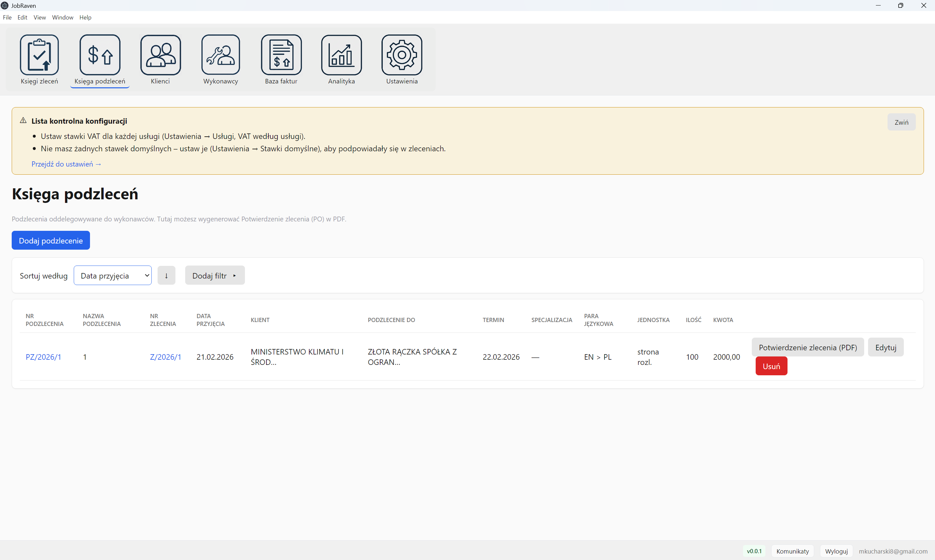Select the Księga podzleceń icon
The width and height of the screenshot is (935, 560).
click(x=100, y=55)
